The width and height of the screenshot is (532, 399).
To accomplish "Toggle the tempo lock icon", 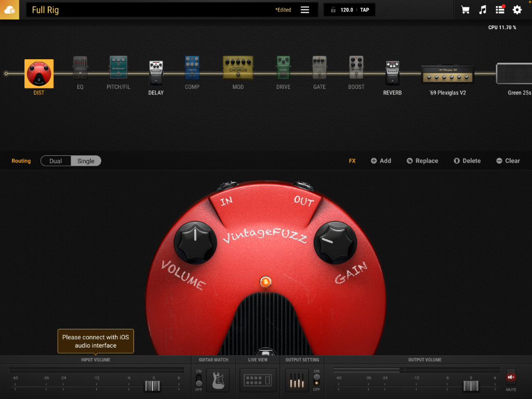I will (x=333, y=10).
